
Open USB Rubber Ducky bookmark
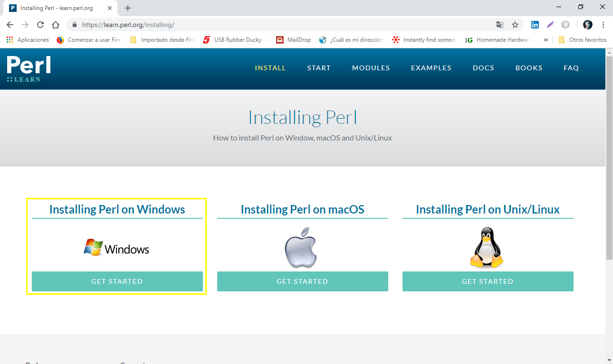click(x=235, y=40)
